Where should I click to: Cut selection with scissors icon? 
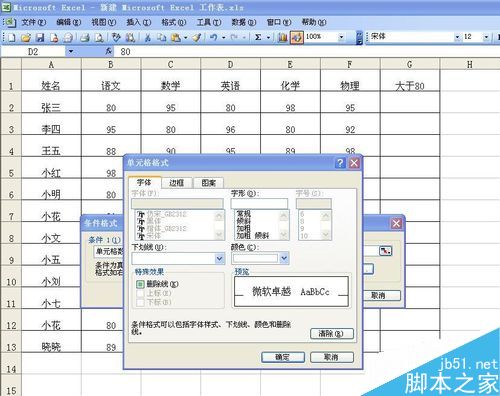click(x=147, y=38)
